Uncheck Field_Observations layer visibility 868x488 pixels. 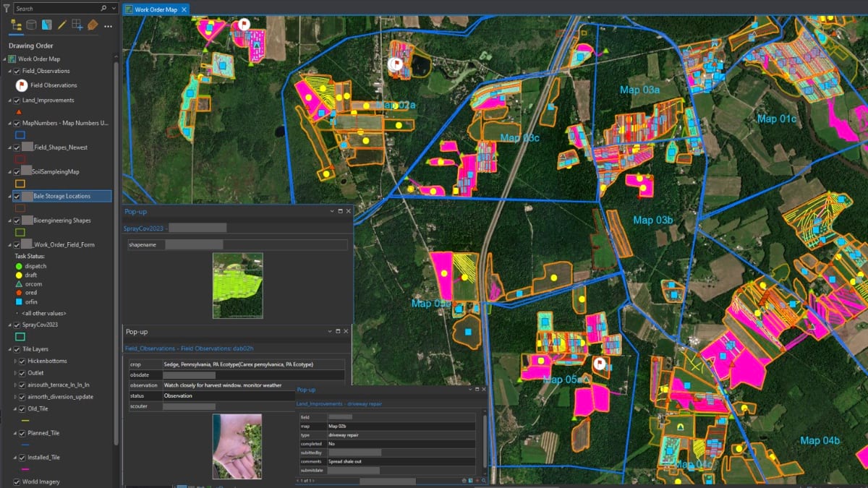click(x=17, y=71)
